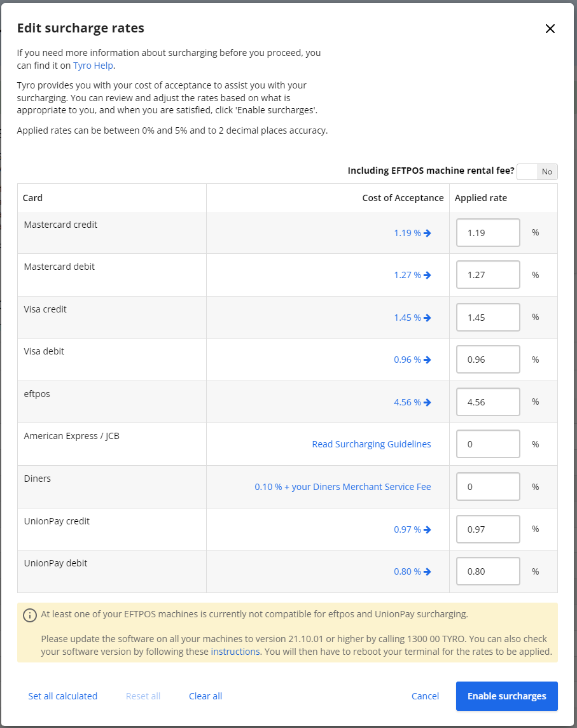Click the UnionPay debit 0.80% arrow
The image size is (577, 728).
click(427, 571)
